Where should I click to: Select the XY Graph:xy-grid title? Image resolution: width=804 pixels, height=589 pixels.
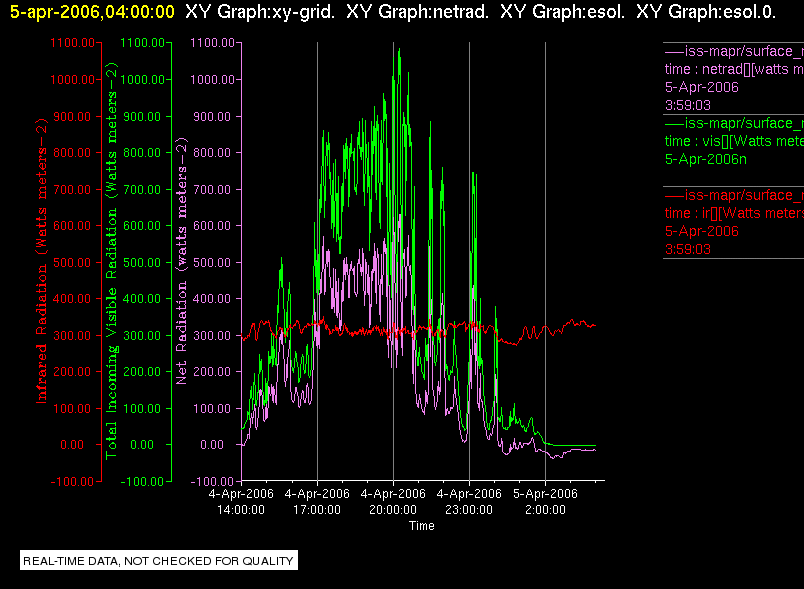[259, 12]
